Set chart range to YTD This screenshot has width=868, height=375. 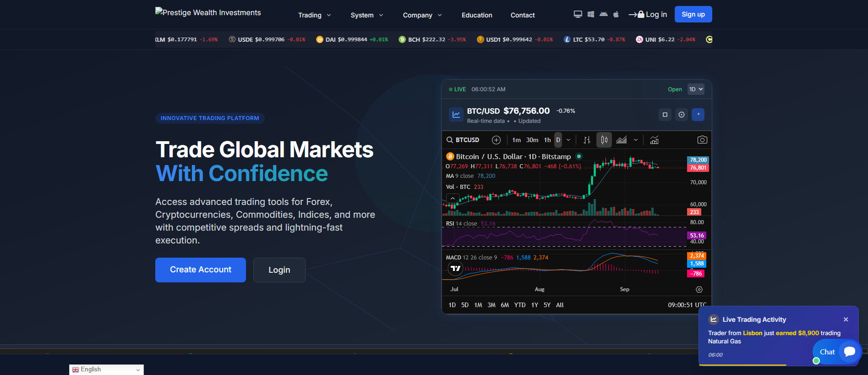coord(520,305)
